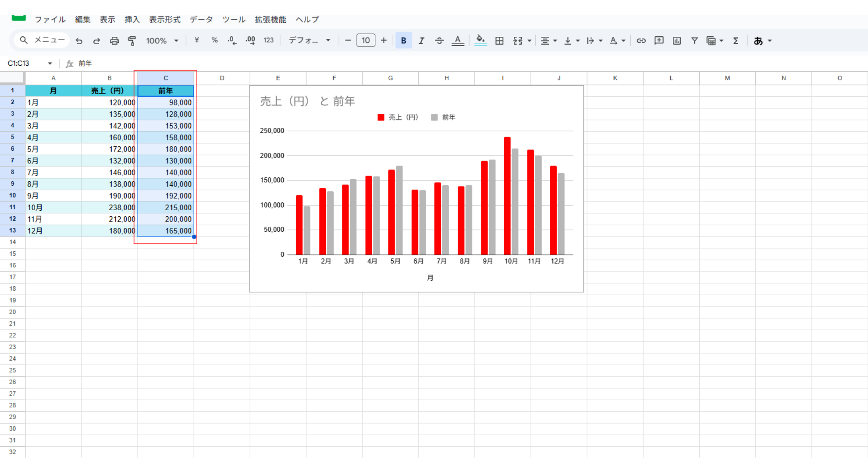Insert a link with the chain icon
The width and height of the screenshot is (868, 473).
click(641, 41)
